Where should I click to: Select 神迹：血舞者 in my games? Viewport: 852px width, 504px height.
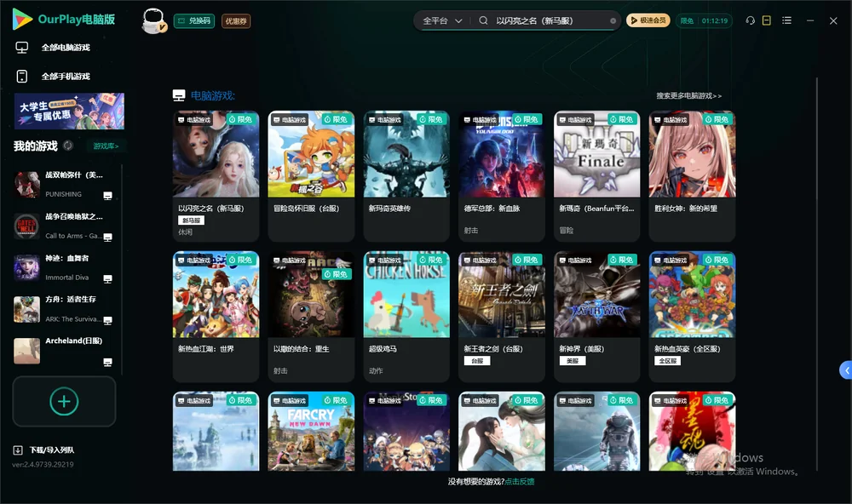point(64,267)
